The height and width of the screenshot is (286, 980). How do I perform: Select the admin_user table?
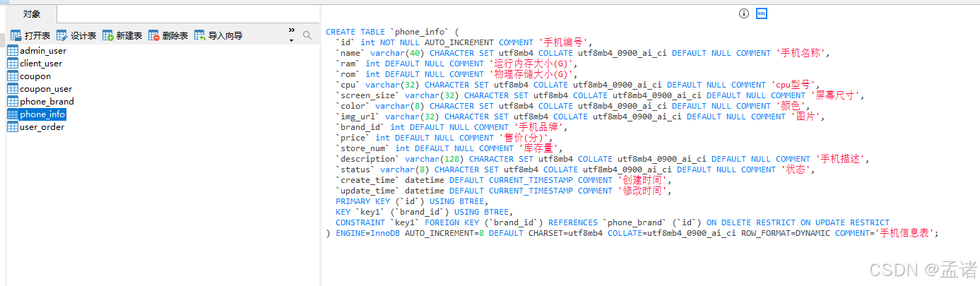(x=37, y=51)
